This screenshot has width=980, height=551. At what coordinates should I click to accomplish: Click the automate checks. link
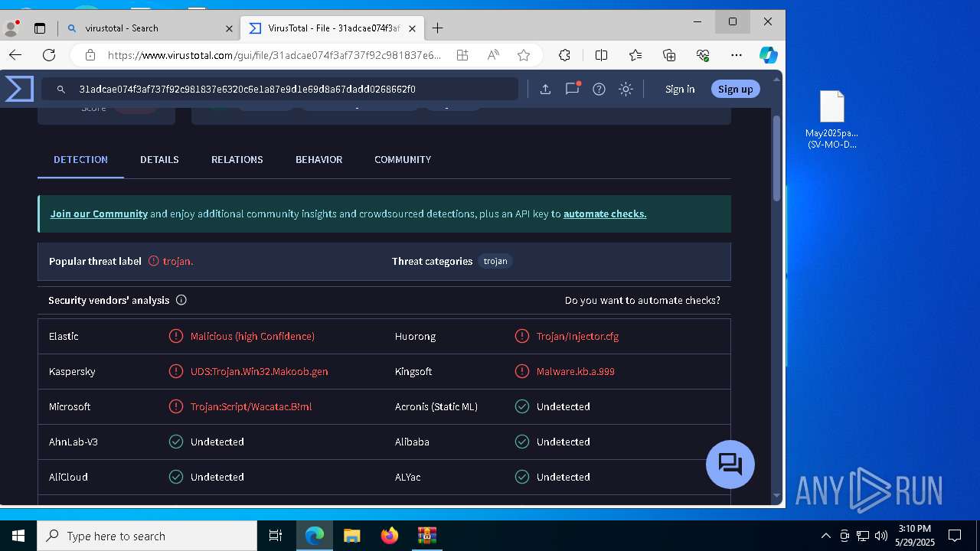coord(605,214)
